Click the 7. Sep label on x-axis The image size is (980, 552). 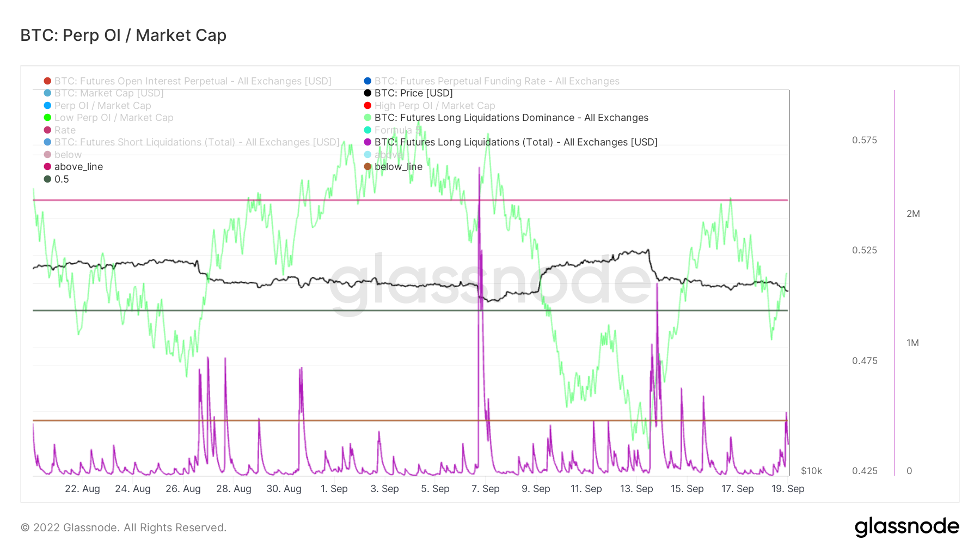[485, 489]
